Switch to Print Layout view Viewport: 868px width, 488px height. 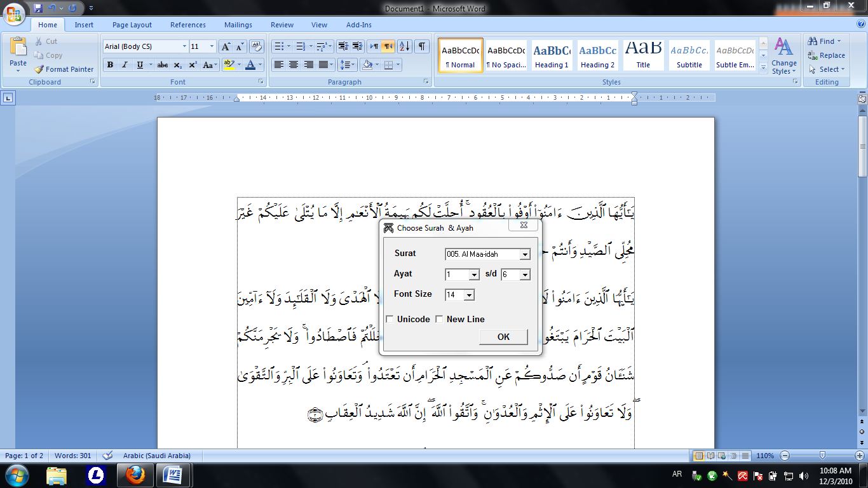699,456
